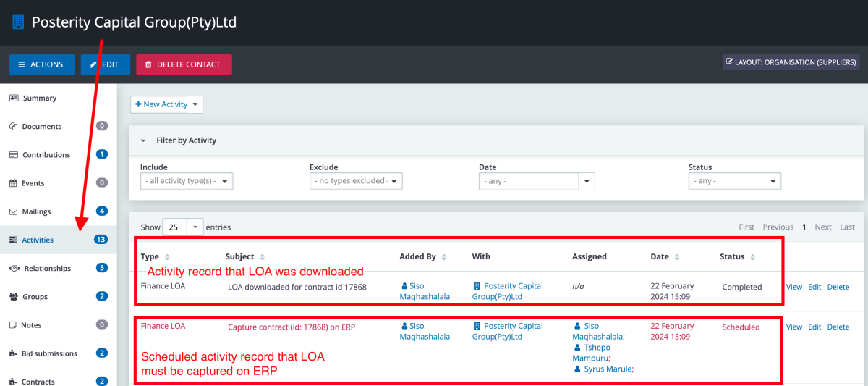This screenshot has width=868, height=386.
Task: Click the Edit contact button
Action: click(105, 64)
